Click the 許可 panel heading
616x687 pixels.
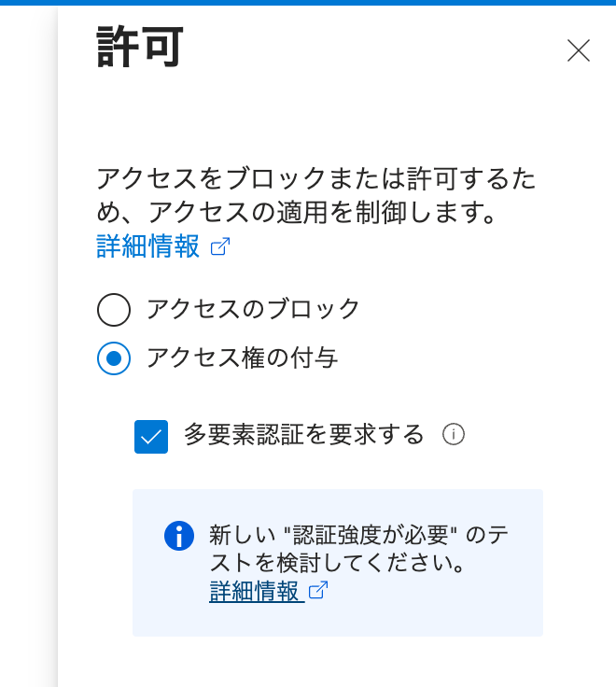pos(140,47)
